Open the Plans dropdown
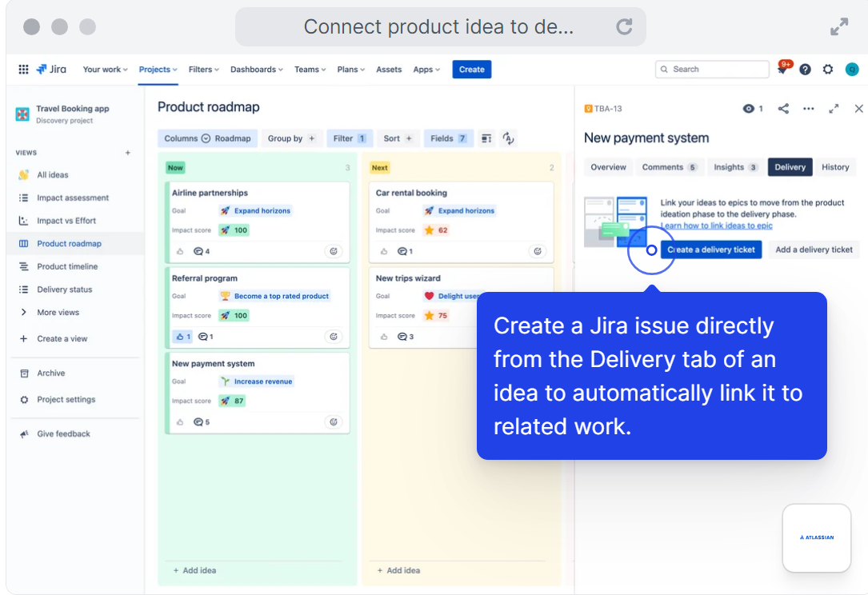The height and width of the screenshot is (595, 868). click(x=351, y=70)
